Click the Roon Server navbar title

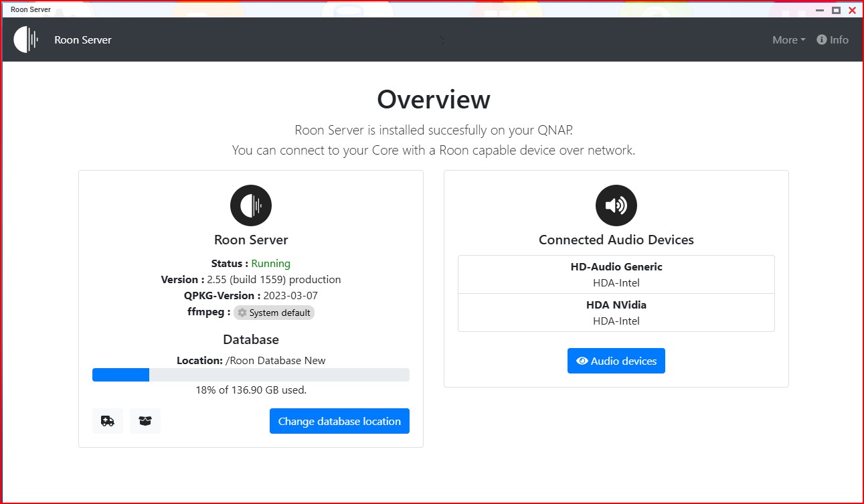[83, 40]
